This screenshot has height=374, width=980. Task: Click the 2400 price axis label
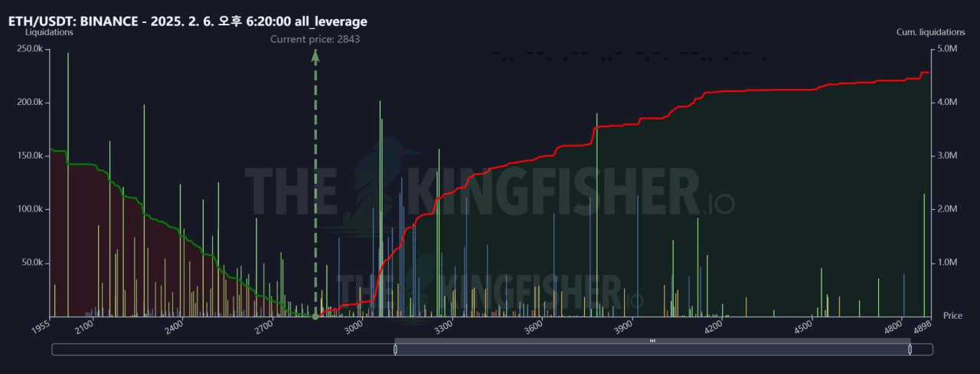[174, 327]
